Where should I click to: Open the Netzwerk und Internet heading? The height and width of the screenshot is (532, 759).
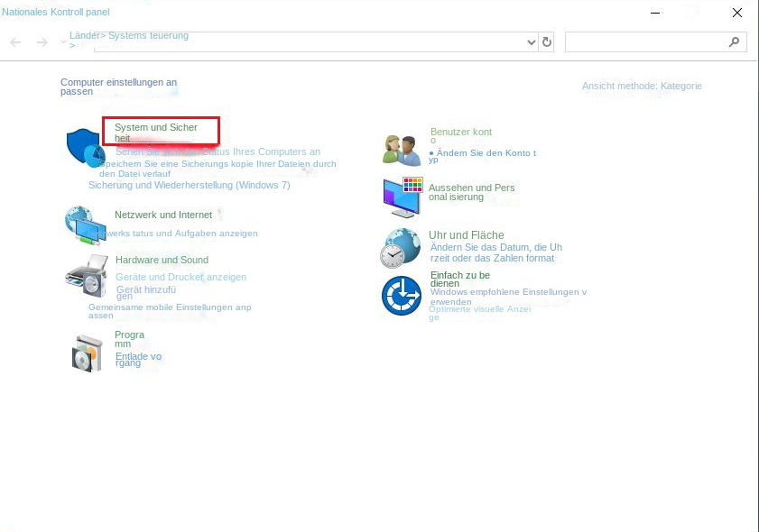pos(163,215)
